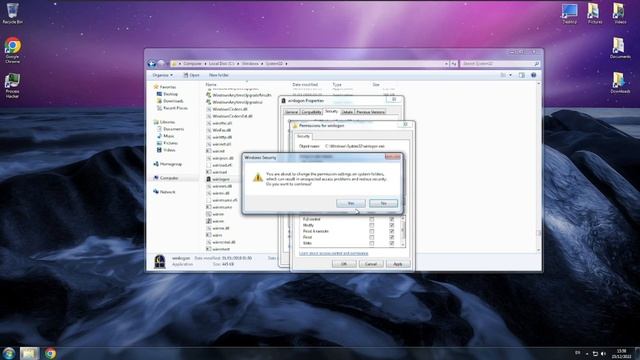Viewport: 640px width, 360px height.
Task: Click the Search System32 input field
Action: tap(497, 64)
